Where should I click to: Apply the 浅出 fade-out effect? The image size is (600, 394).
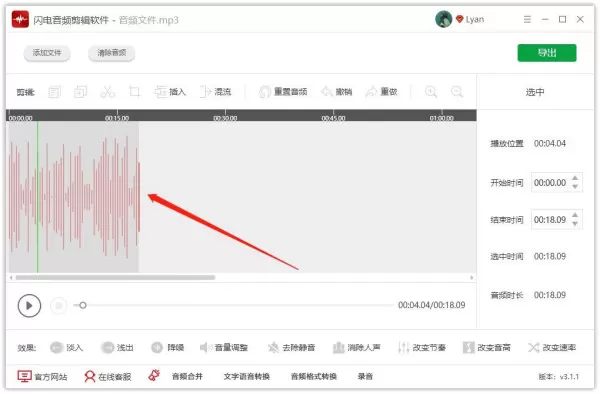tap(117, 347)
